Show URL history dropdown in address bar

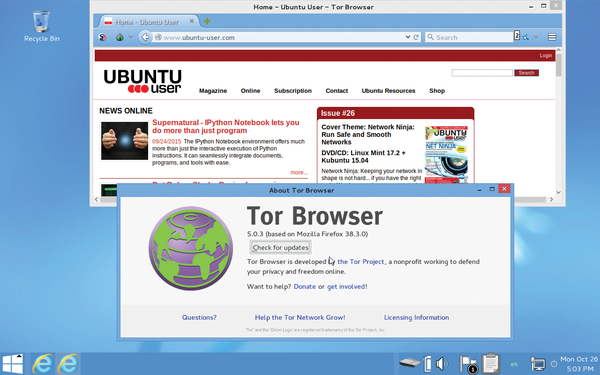click(408, 37)
